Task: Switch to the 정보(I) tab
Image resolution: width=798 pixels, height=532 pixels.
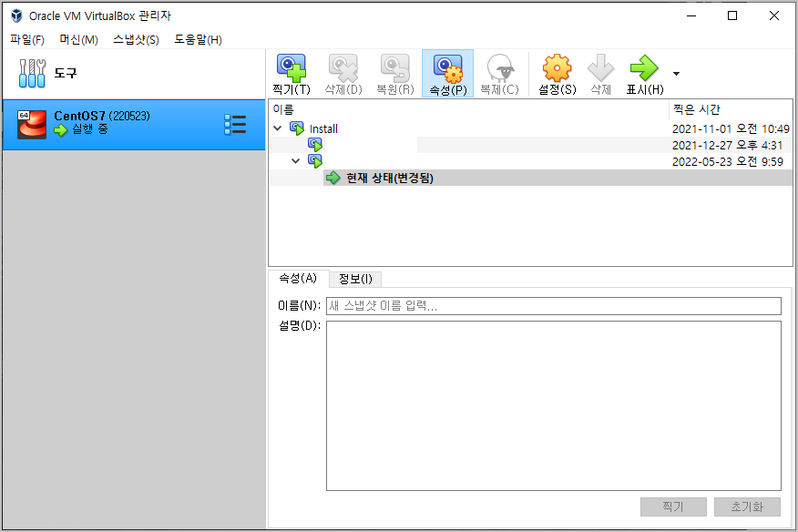Action: tap(355, 279)
